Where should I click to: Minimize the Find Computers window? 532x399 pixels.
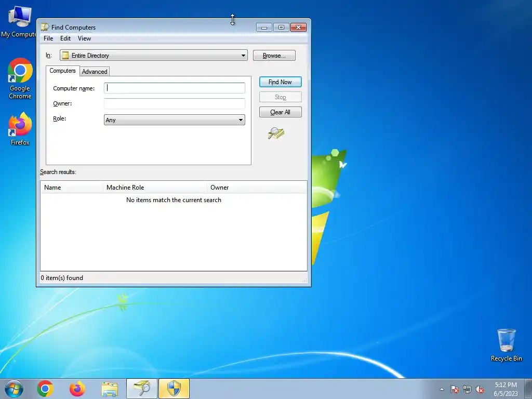coord(264,27)
